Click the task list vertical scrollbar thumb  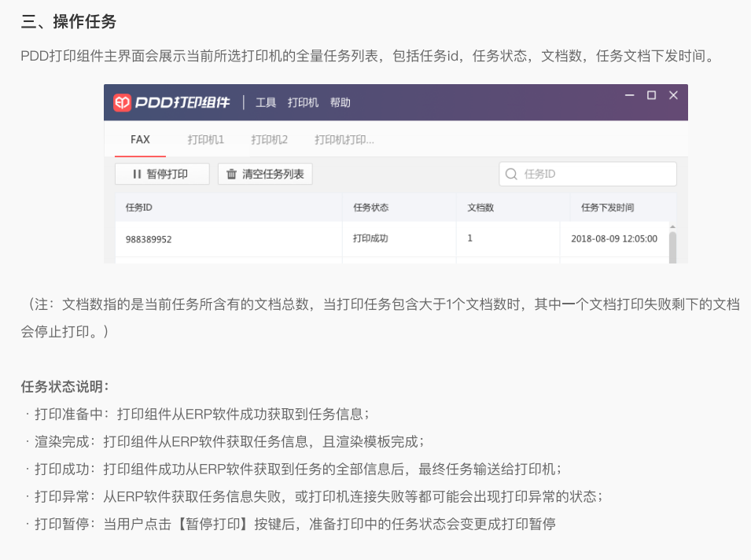672,248
